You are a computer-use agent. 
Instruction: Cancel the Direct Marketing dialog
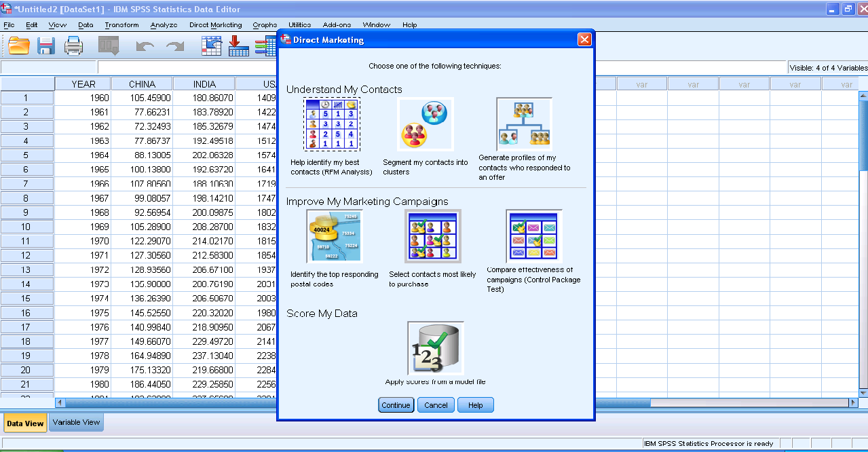(436, 405)
